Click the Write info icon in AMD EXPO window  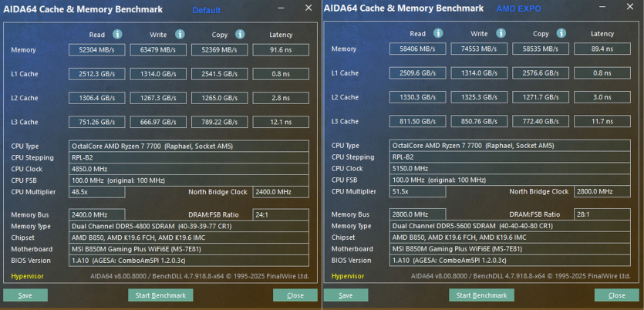[x=500, y=34]
